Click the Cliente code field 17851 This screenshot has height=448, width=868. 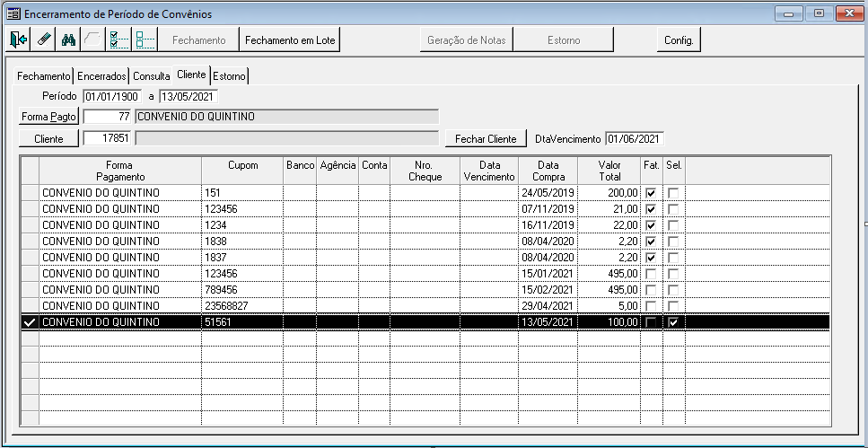107,138
